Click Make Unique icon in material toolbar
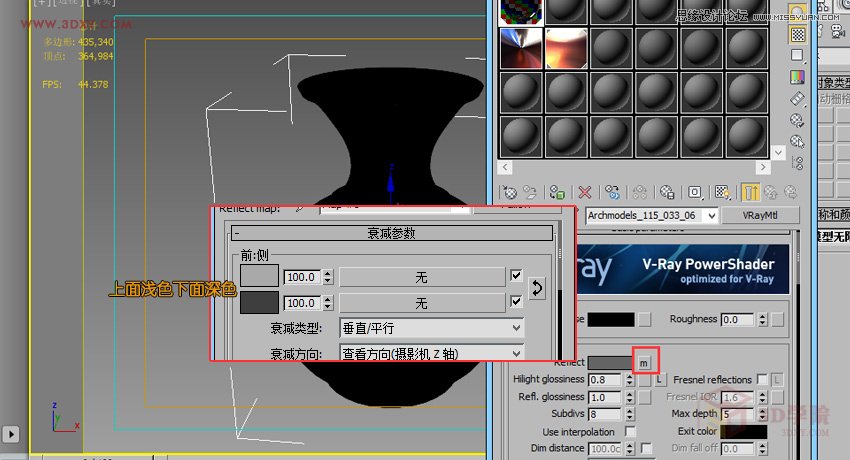850x460 pixels. [x=640, y=192]
